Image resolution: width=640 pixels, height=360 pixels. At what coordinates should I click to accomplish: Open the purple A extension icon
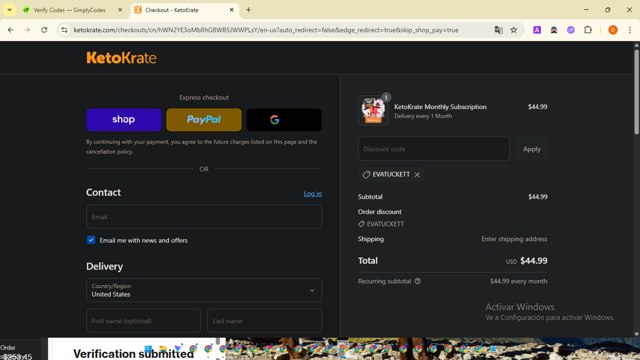coord(537,30)
